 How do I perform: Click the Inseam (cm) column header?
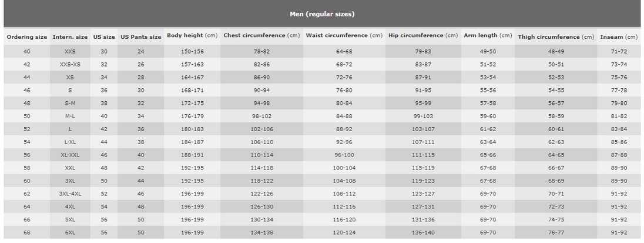tap(619, 37)
